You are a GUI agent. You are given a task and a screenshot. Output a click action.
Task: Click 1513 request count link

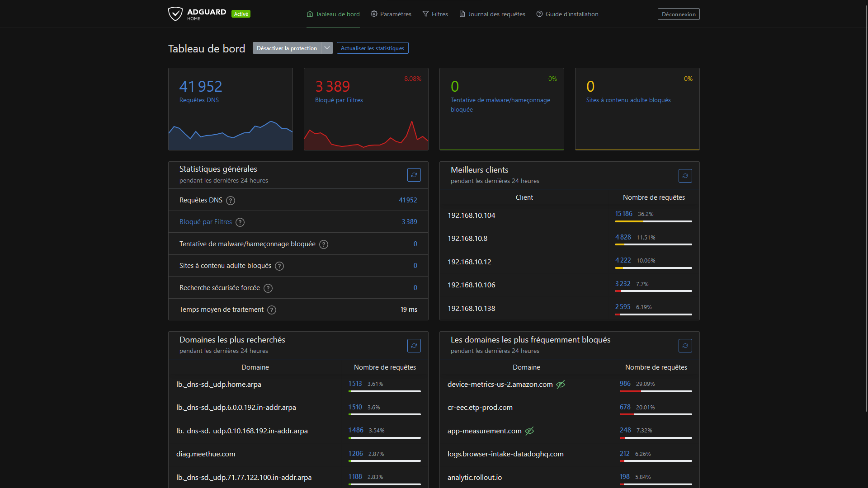click(x=355, y=384)
